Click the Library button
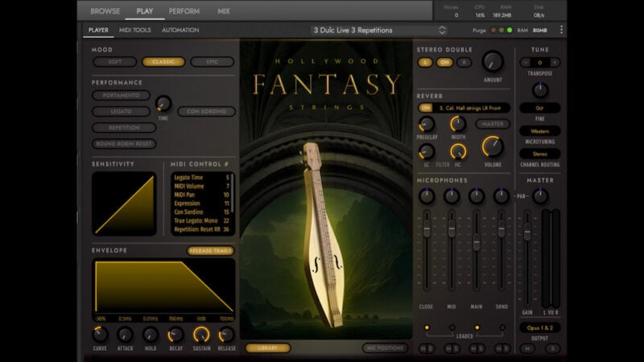644x362 pixels. (268, 348)
